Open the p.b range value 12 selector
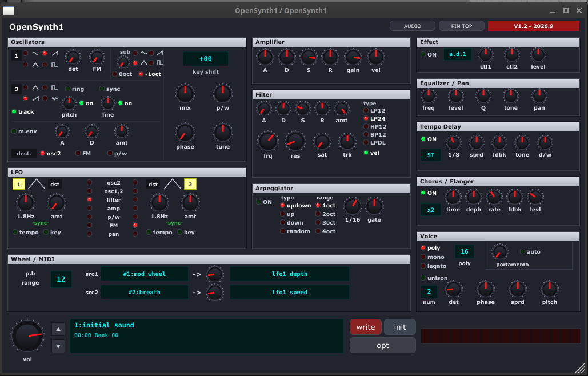Viewport: 588px width, 376px height. [61, 279]
